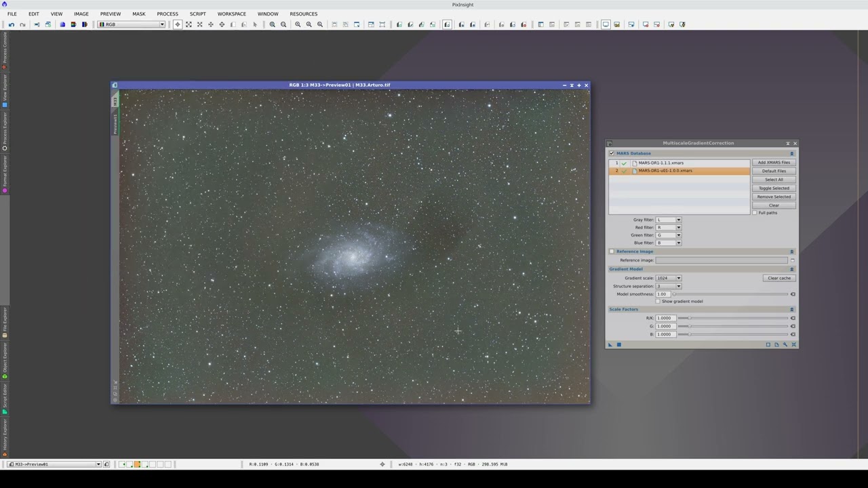Reset Model smoothness with its reset arrow

793,294
